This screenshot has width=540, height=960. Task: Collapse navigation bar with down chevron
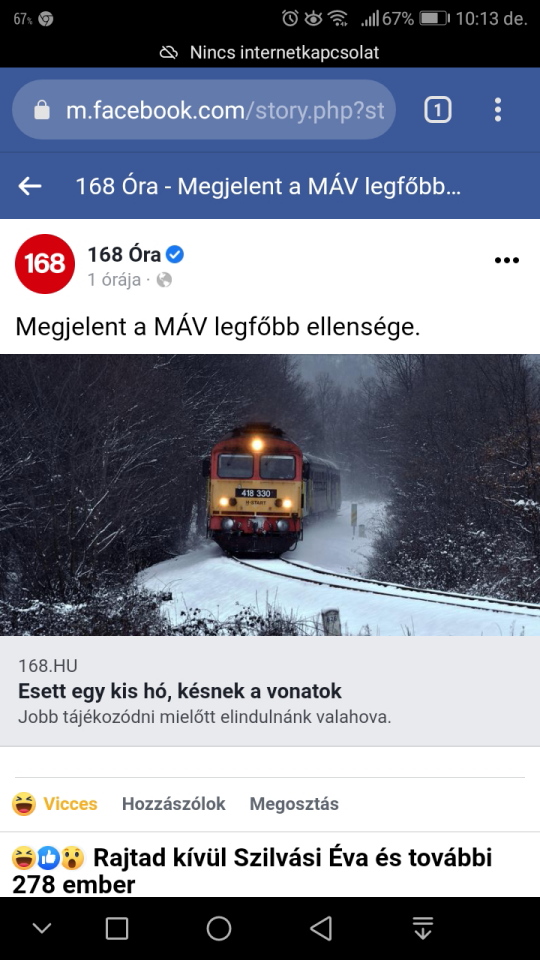pyautogui.click(x=42, y=928)
